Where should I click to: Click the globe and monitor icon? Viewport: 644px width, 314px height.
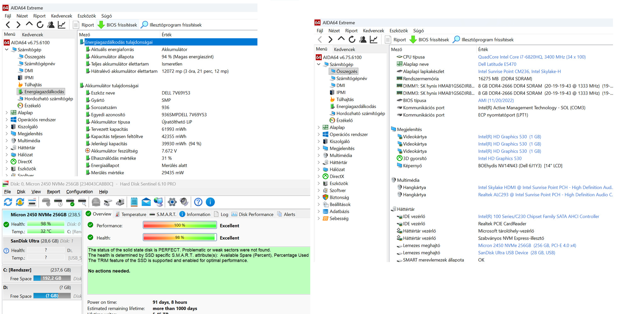point(158,202)
